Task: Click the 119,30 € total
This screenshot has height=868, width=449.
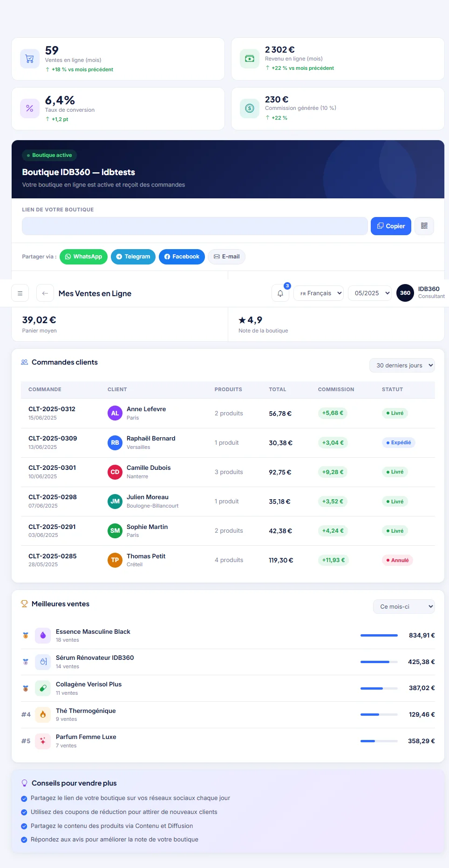Action: tap(281, 560)
